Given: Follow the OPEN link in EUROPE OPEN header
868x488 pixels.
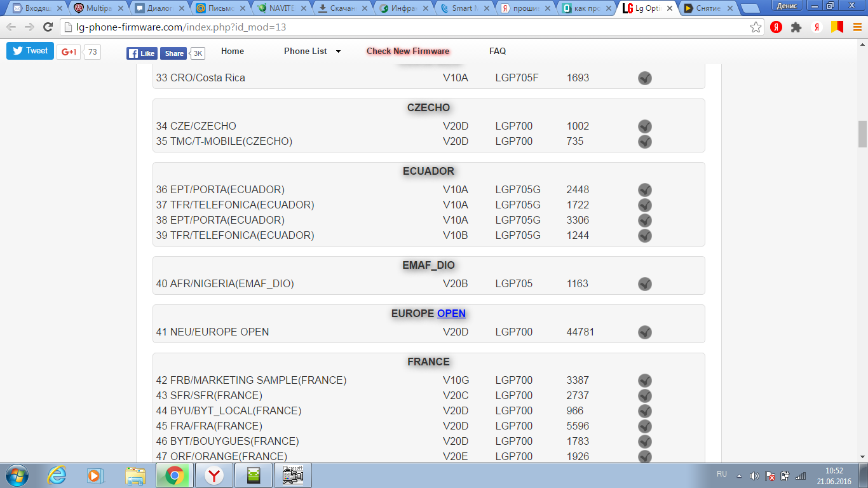Looking at the screenshot, I should pyautogui.click(x=451, y=313).
